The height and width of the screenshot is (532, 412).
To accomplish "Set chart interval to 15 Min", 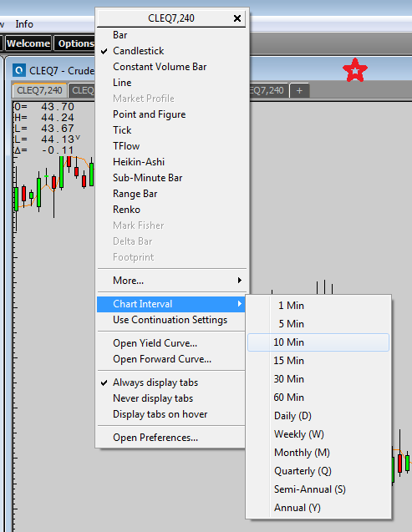I will click(x=318, y=361).
